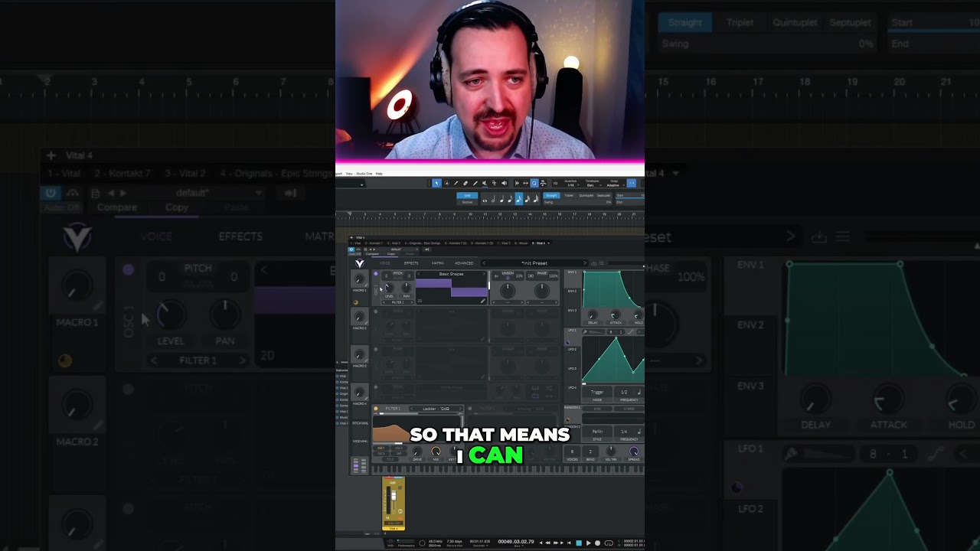Go to previous wavetable arrow by Basic Shapes

tap(419, 274)
